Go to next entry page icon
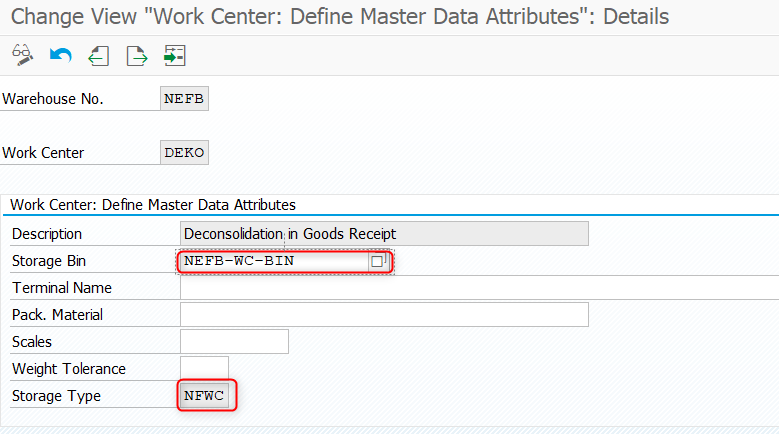Image resolution: width=779 pixels, height=434 pixels. click(x=137, y=56)
